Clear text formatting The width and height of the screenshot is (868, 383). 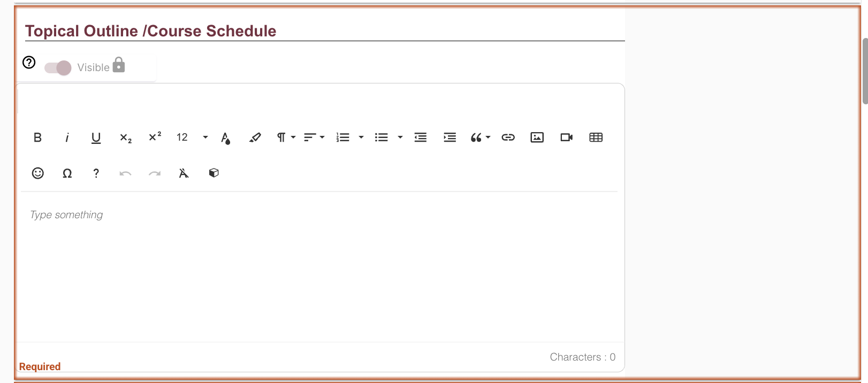[x=184, y=173]
